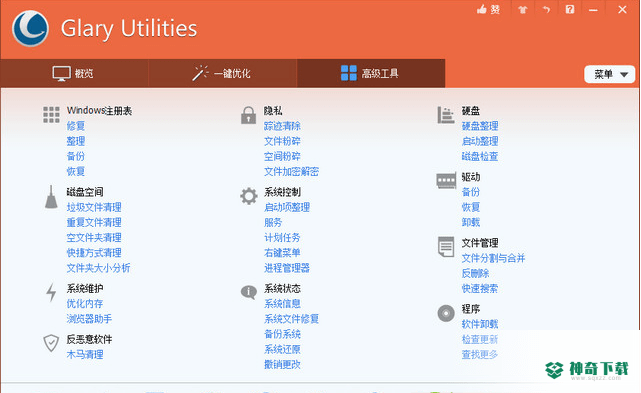Click the 磁盘空间 broom icon
Image resolution: width=641 pixels, height=393 pixels.
[x=51, y=197]
